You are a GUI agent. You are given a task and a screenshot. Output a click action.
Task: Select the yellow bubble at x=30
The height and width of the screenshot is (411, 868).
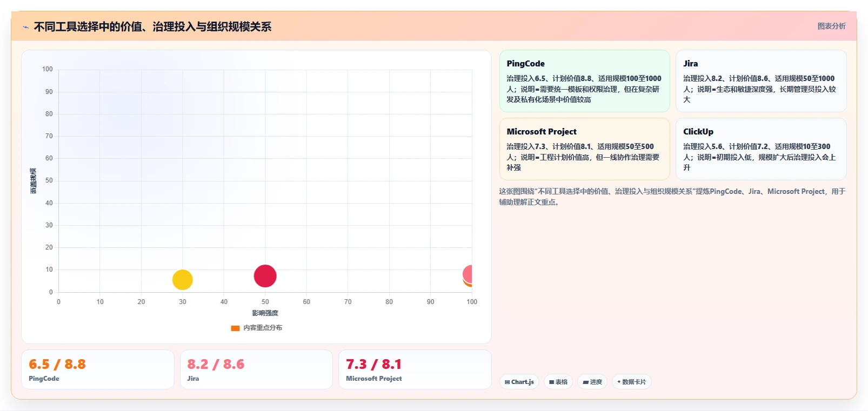click(x=183, y=280)
